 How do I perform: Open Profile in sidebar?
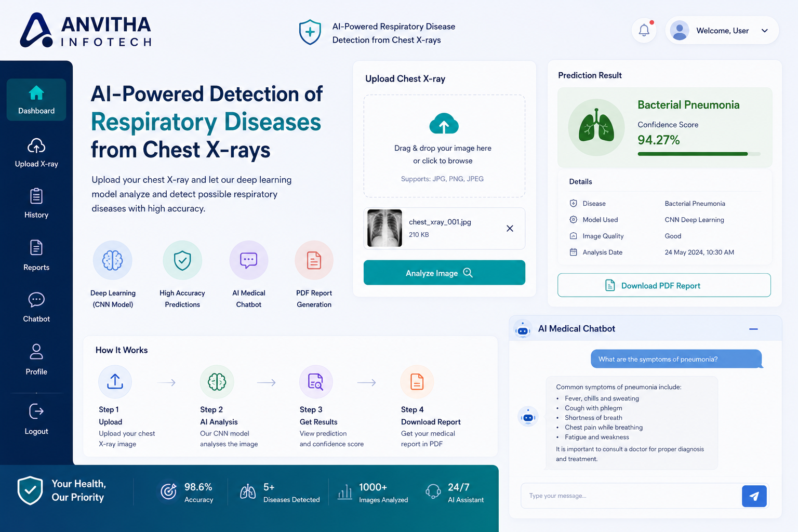click(36, 360)
